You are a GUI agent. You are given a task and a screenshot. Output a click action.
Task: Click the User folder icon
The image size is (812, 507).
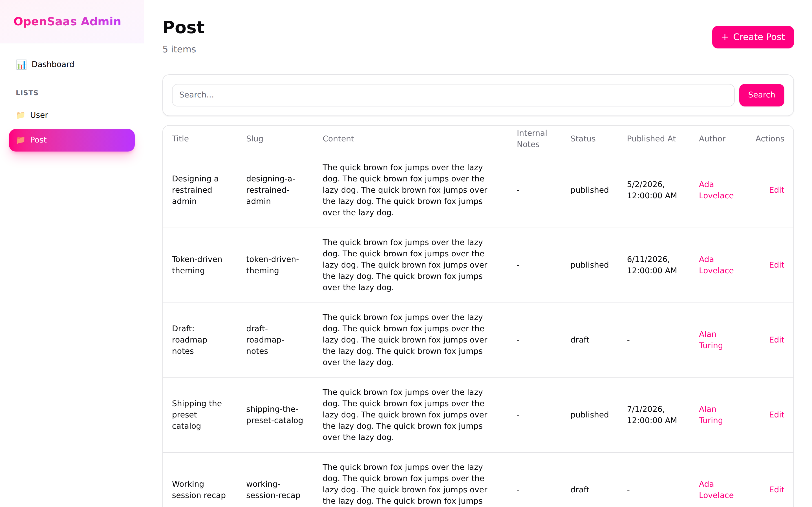tap(21, 115)
